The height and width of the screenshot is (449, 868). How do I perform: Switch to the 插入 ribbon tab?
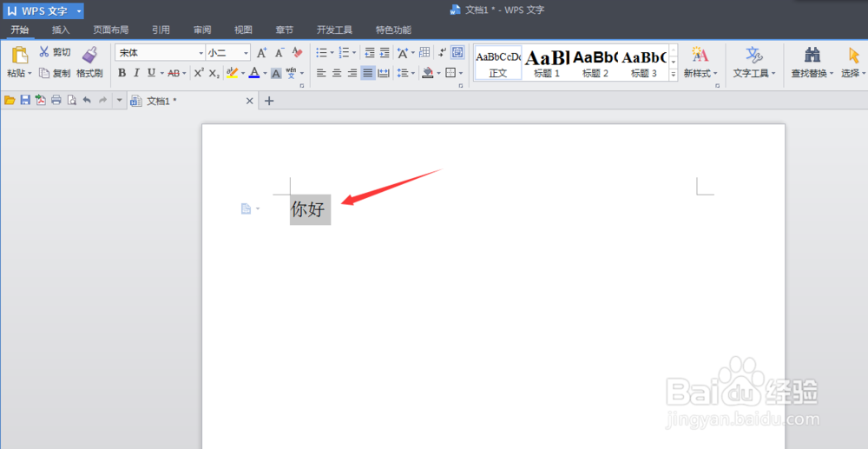pos(61,30)
